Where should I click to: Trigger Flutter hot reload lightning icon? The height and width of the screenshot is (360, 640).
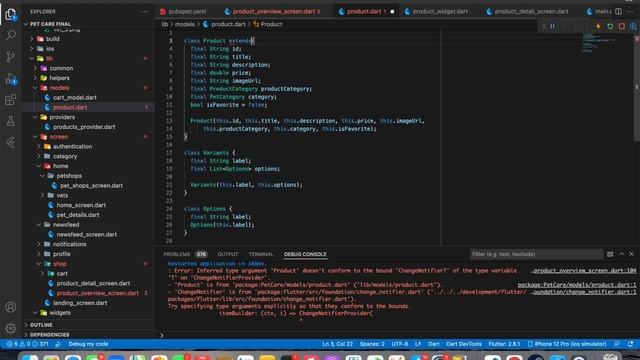[x=598, y=26]
